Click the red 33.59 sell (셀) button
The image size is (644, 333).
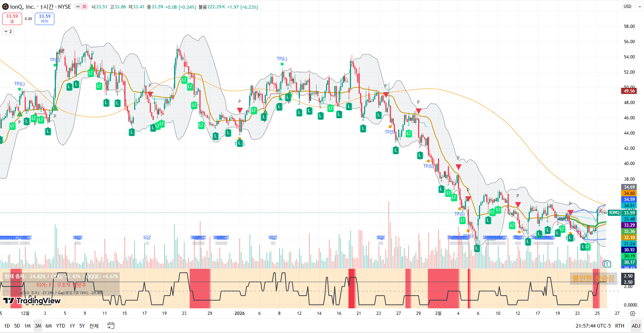12,19
